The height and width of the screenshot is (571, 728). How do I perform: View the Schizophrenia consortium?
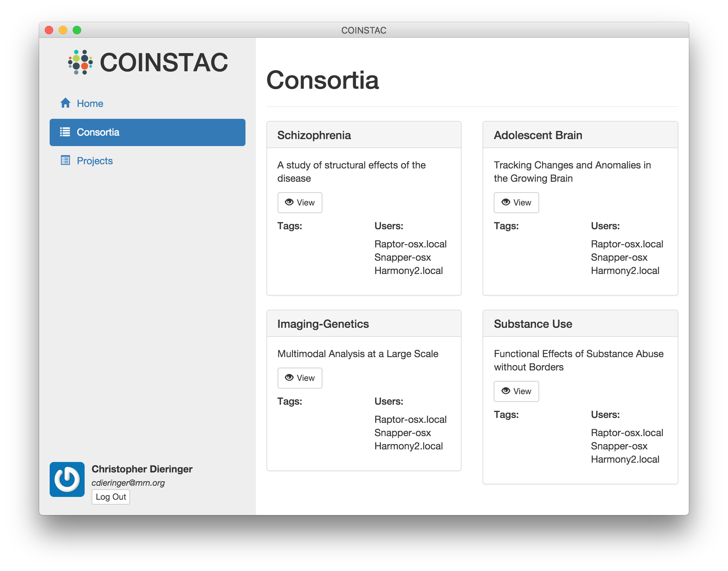[300, 203]
